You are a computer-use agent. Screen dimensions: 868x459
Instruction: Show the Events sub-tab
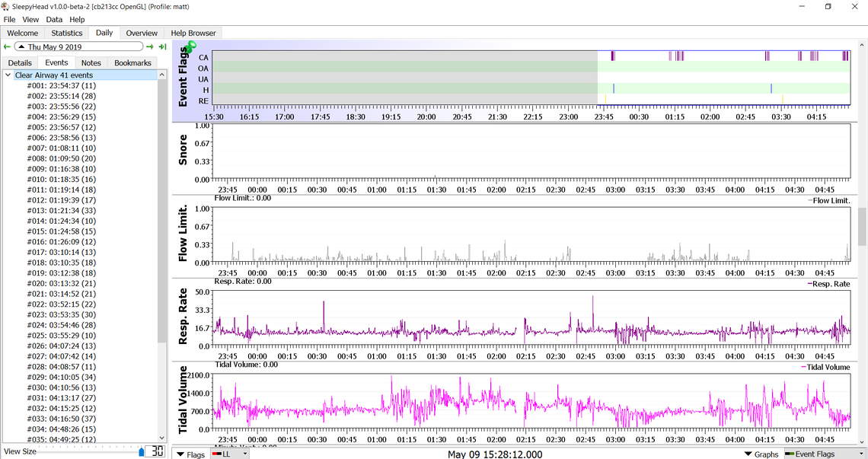(56, 62)
